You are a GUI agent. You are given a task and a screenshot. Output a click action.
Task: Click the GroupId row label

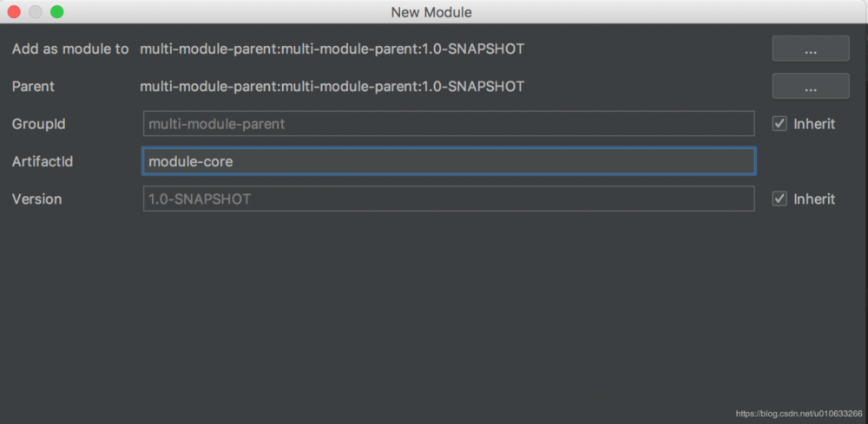pos(38,124)
